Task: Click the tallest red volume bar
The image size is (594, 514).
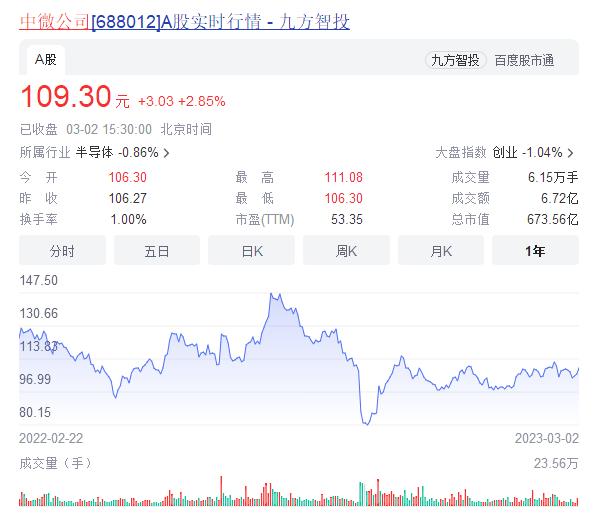Action: click(x=221, y=491)
